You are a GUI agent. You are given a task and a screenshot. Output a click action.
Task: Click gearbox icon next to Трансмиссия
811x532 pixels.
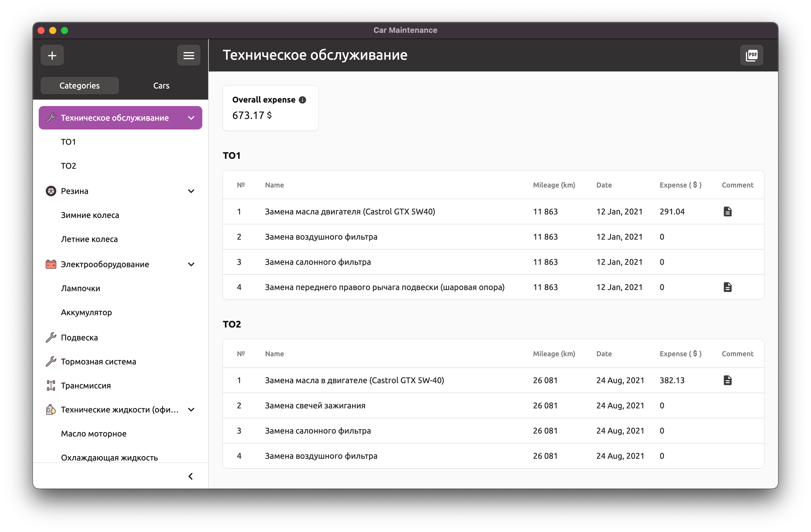point(51,385)
